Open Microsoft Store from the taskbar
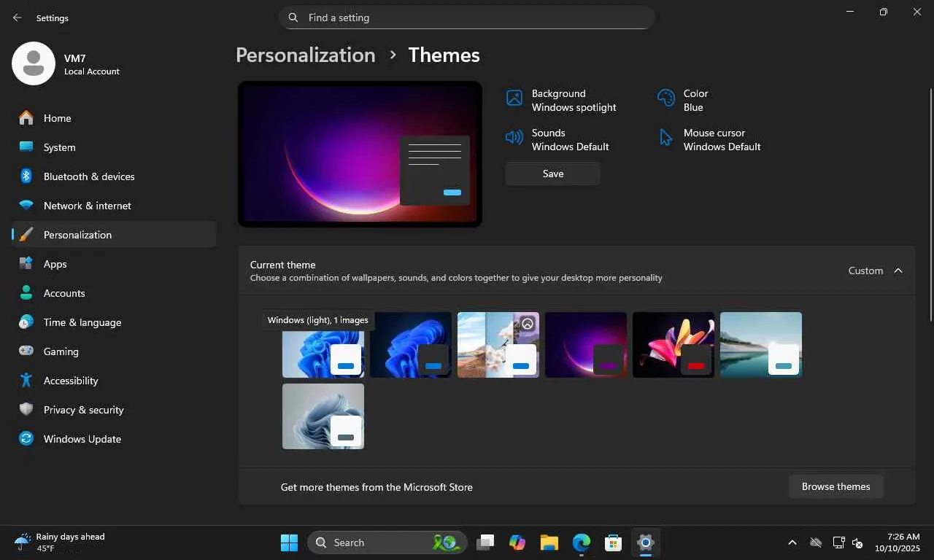This screenshot has height=560, width=934. click(x=614, y=542)
